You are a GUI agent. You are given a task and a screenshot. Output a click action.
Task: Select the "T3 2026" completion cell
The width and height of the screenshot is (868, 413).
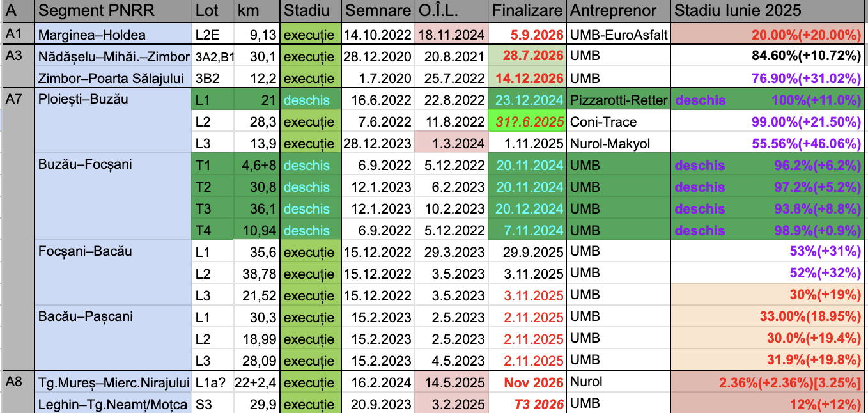(527, 404)
